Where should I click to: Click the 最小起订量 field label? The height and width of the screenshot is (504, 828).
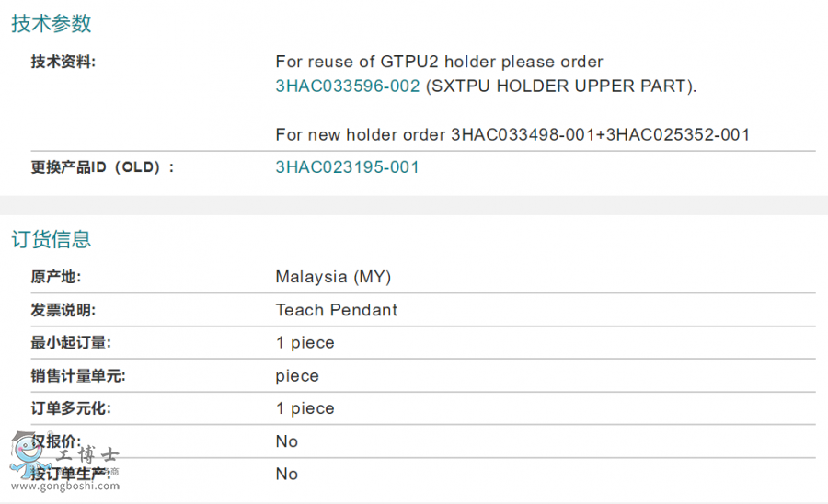point(70,343)
